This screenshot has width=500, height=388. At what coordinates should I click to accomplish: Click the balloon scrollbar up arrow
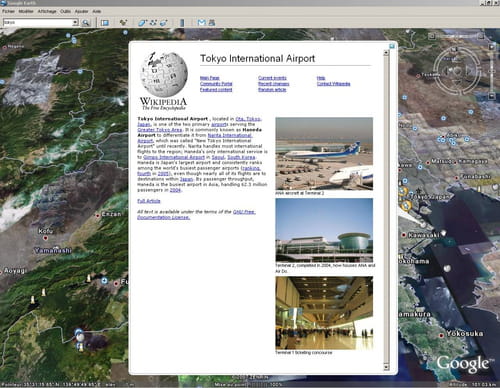tap(386, 53)
